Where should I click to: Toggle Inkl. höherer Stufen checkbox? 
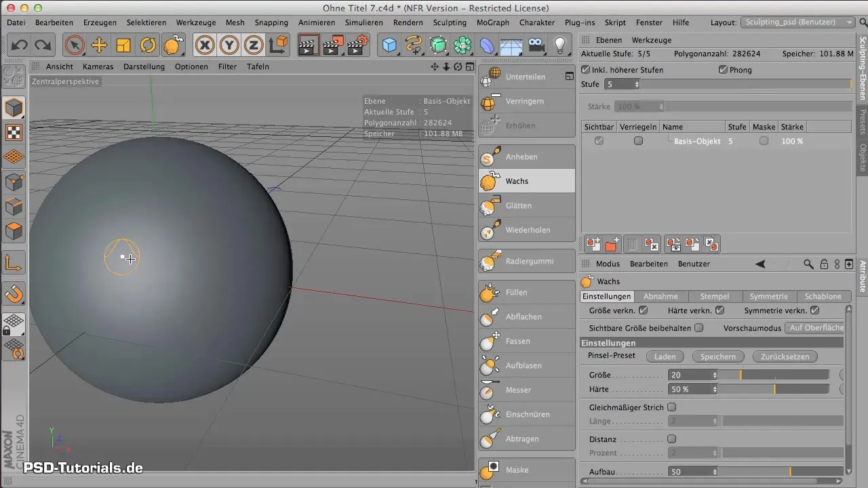click(586, 70)
